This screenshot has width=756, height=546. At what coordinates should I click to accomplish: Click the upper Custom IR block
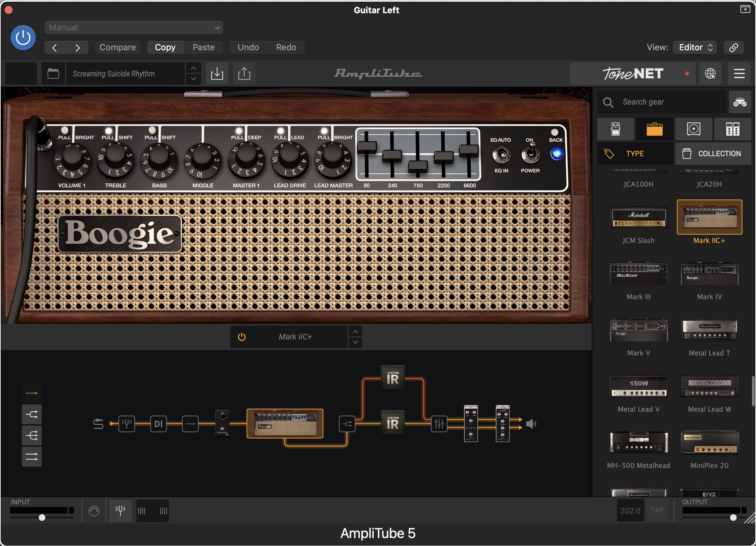click(x=392, y=378)
